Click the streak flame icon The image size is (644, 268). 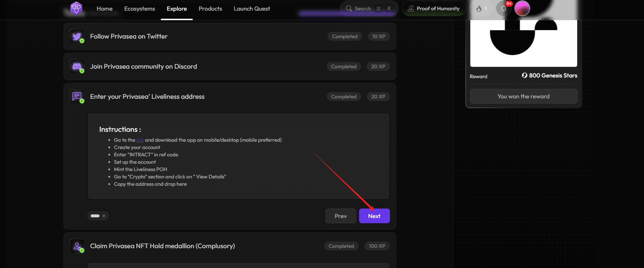click(x=479, y=8)
